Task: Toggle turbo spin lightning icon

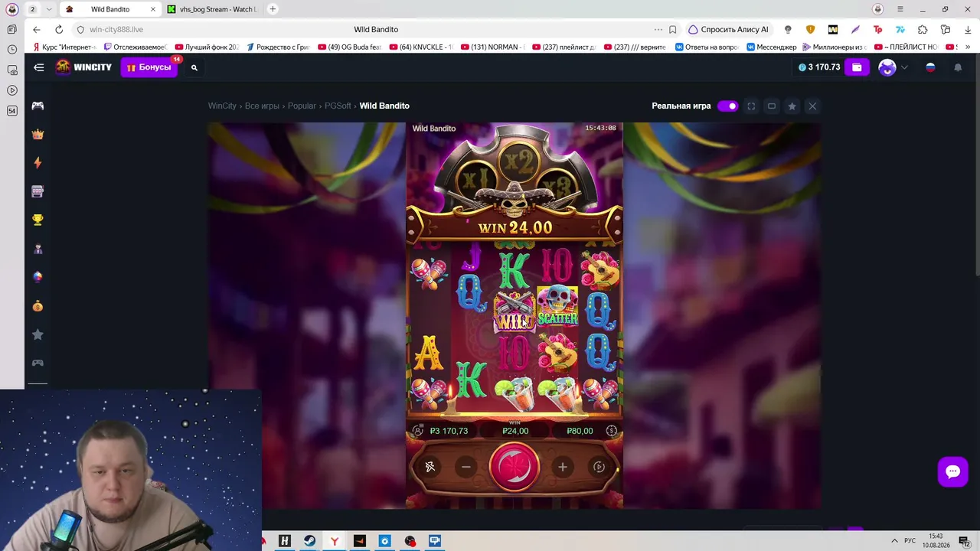Action: 430,467
